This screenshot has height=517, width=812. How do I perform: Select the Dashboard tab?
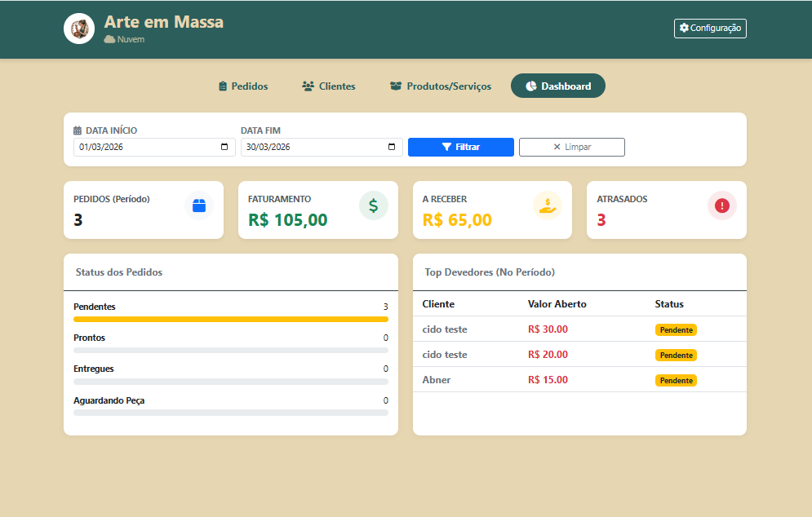click(x=557, y=86)
